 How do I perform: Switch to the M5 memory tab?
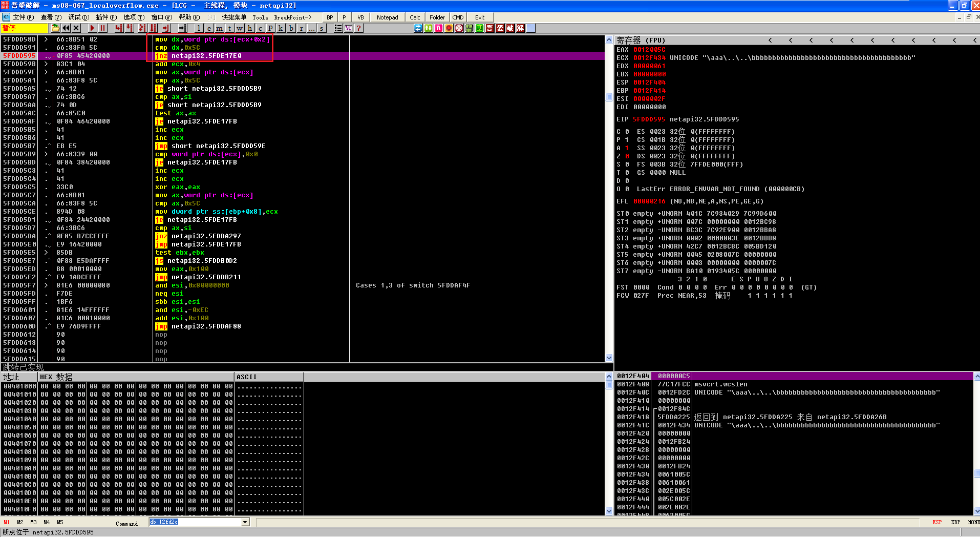tap(60, 522)
